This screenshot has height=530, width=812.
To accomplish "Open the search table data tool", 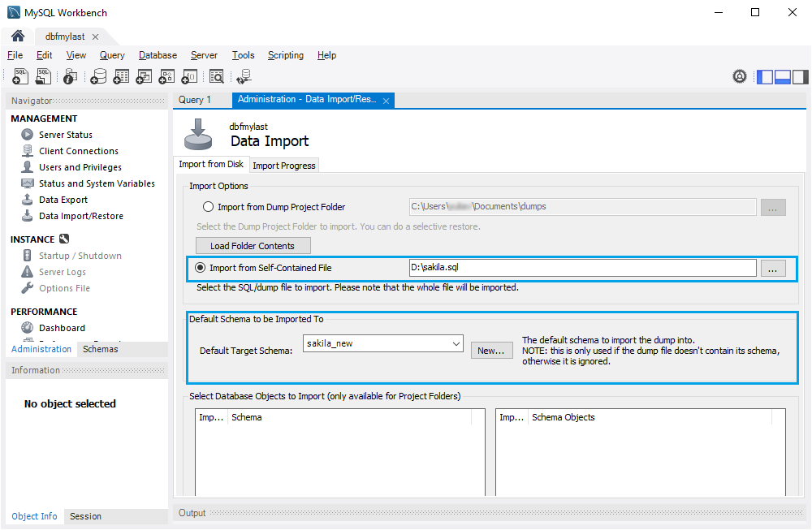I will [216, 76].
